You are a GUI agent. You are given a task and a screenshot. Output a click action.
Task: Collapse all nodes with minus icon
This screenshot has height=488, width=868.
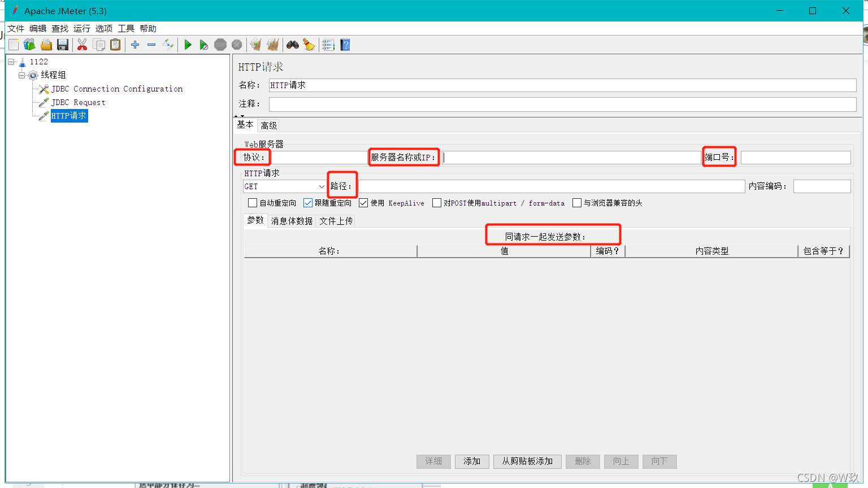click(x=151, y=45)
